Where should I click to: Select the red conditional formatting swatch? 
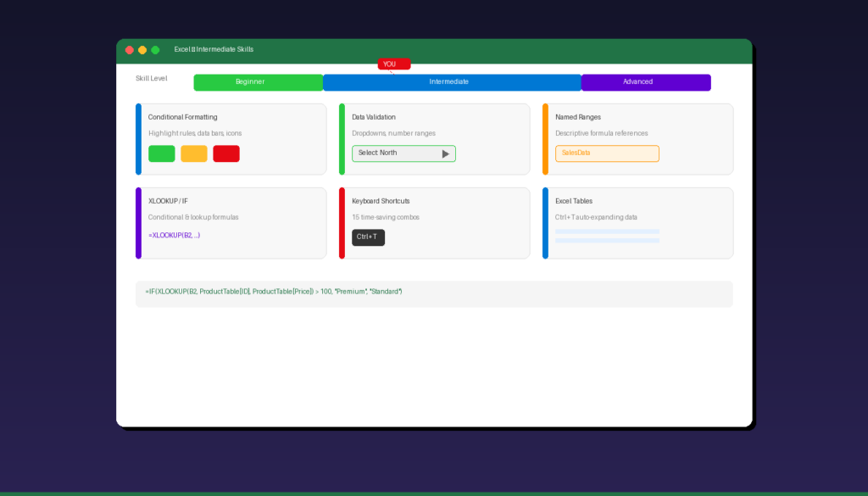pyautogui.click(x=226, y=153)
